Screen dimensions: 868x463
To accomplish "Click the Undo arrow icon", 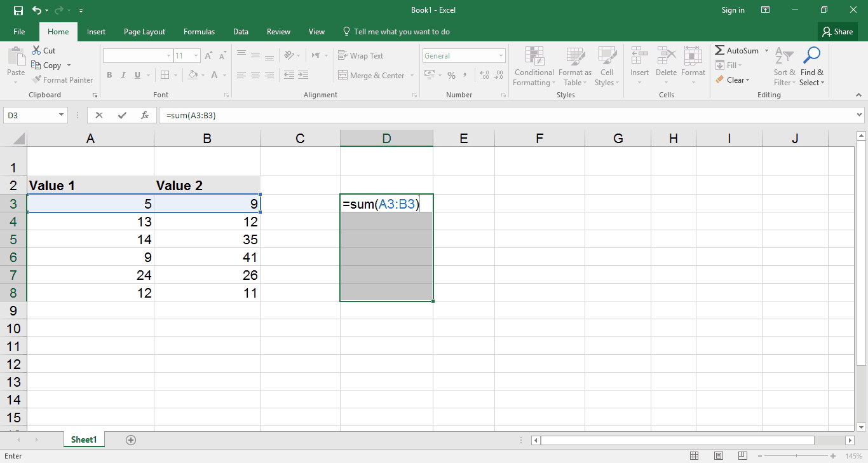I will coord(37,10).
